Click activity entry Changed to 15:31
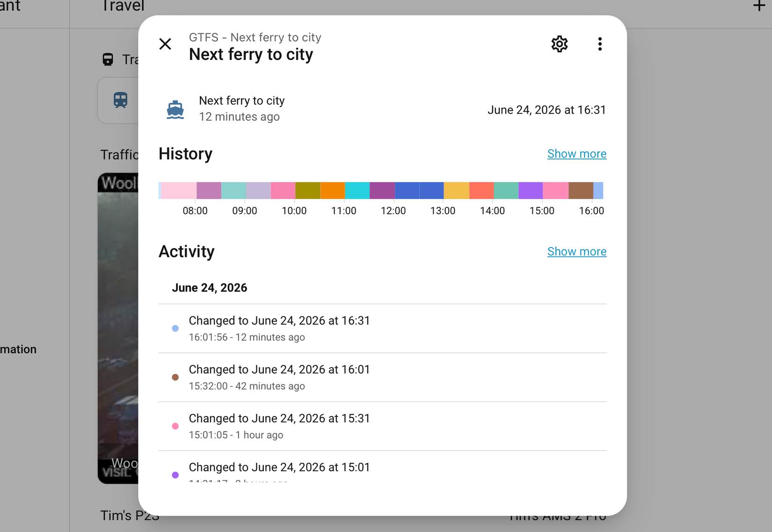Viewport: 772px width, 532px height. pos(382,426)
